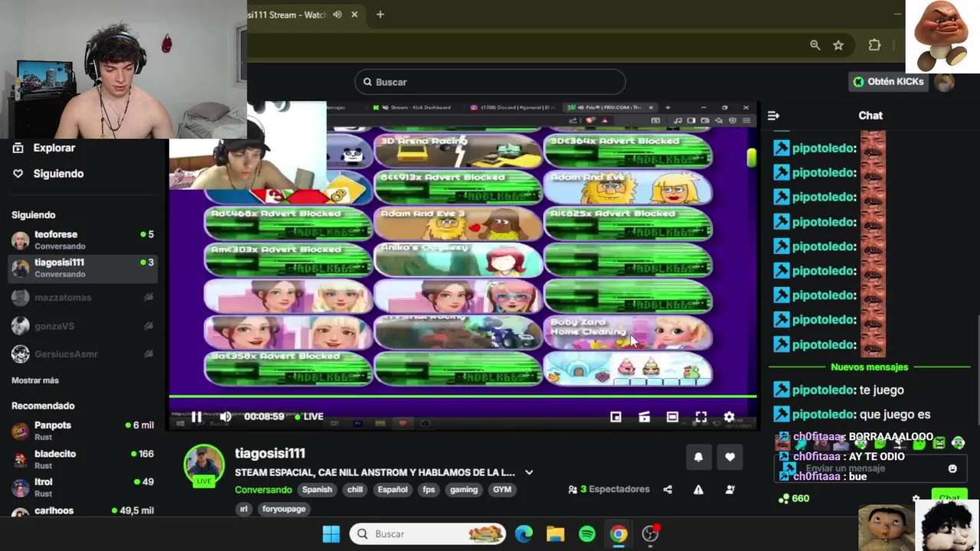Open Baby Zara Home Cleaning tile

pos(628,332)
